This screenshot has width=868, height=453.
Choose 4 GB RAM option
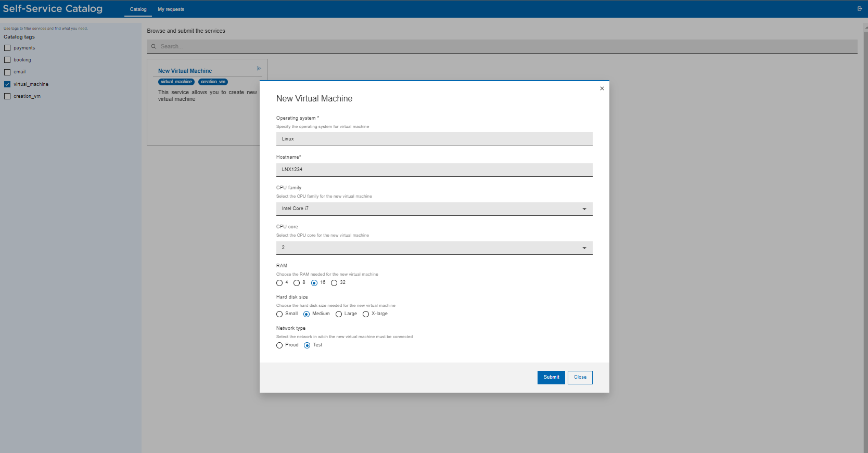click(x=279, y=283)
